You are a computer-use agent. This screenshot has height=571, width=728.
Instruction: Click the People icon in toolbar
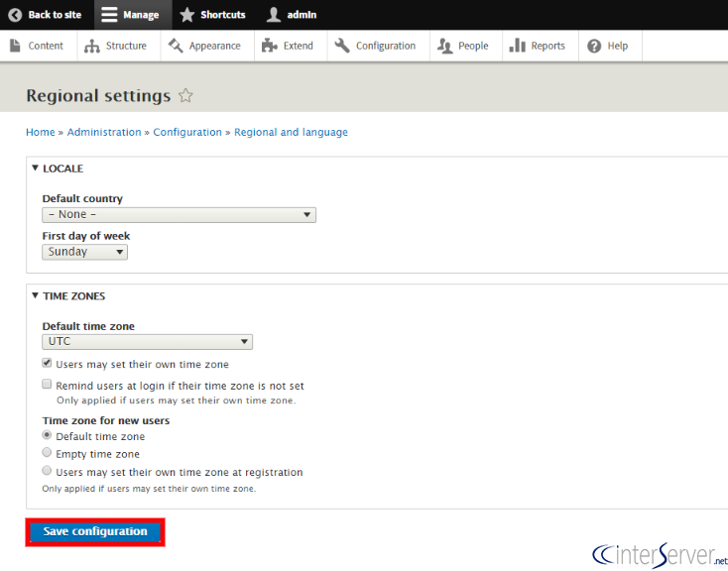(x=444, y=46)
